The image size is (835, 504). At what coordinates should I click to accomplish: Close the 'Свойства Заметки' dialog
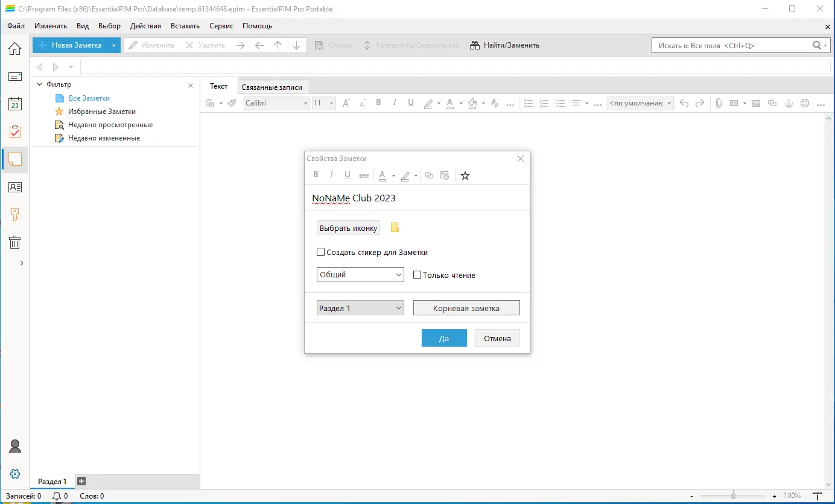(521, 159)
